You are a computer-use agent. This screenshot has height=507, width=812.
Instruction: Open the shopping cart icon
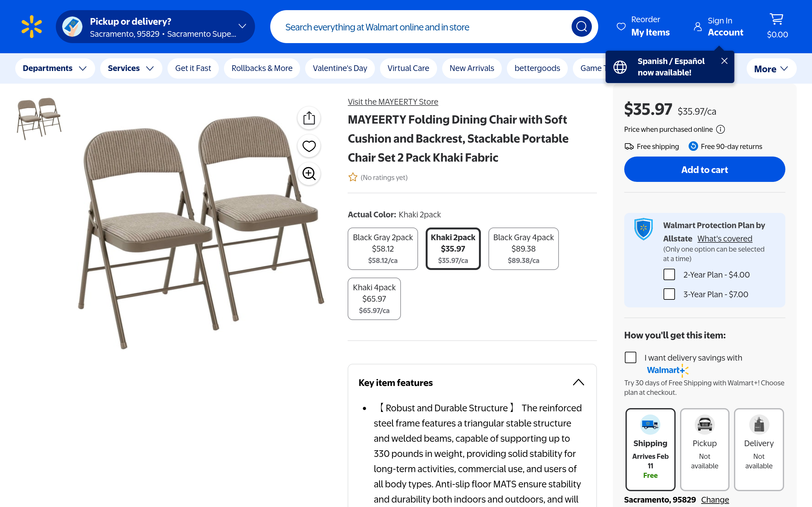[x=776, y=20]
